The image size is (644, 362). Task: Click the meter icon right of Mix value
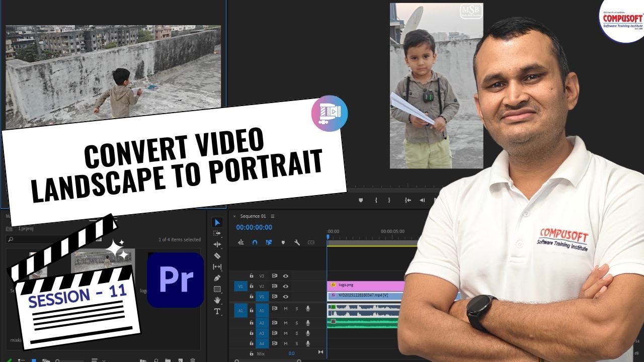pyautogui.click(x=320, y=352)
